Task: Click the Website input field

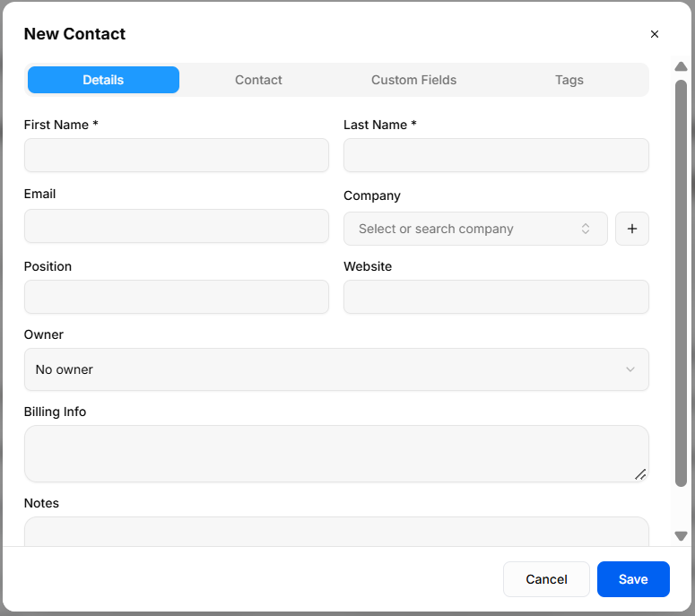Action: (496, 297)
